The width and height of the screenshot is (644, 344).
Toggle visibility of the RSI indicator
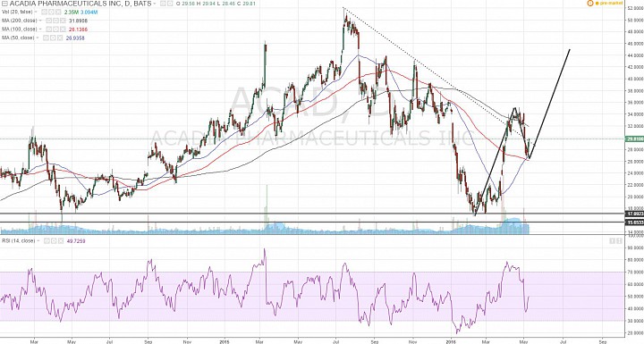coord(47,241)
